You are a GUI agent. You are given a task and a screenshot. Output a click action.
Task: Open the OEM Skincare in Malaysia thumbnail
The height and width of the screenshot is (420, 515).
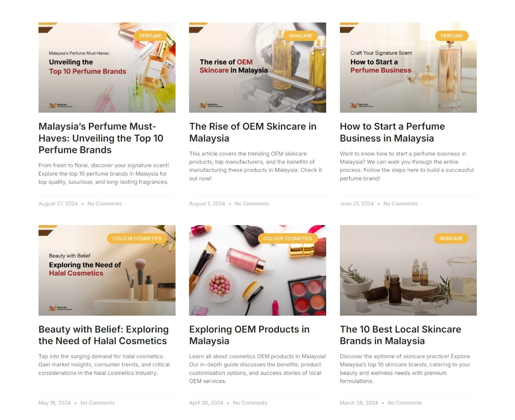(x=257, y=67)
